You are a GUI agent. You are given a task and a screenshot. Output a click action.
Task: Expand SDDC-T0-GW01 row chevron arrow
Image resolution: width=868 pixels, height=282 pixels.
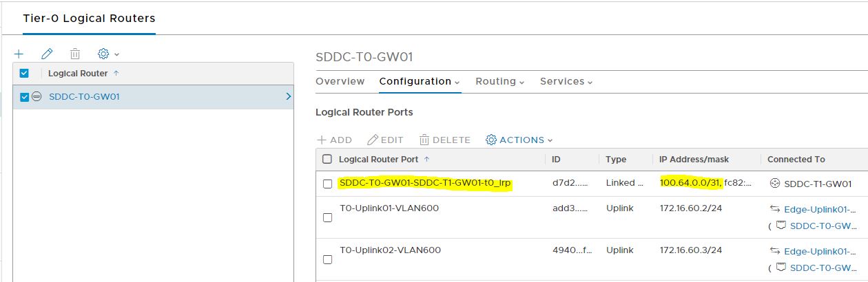coord(288,97)
